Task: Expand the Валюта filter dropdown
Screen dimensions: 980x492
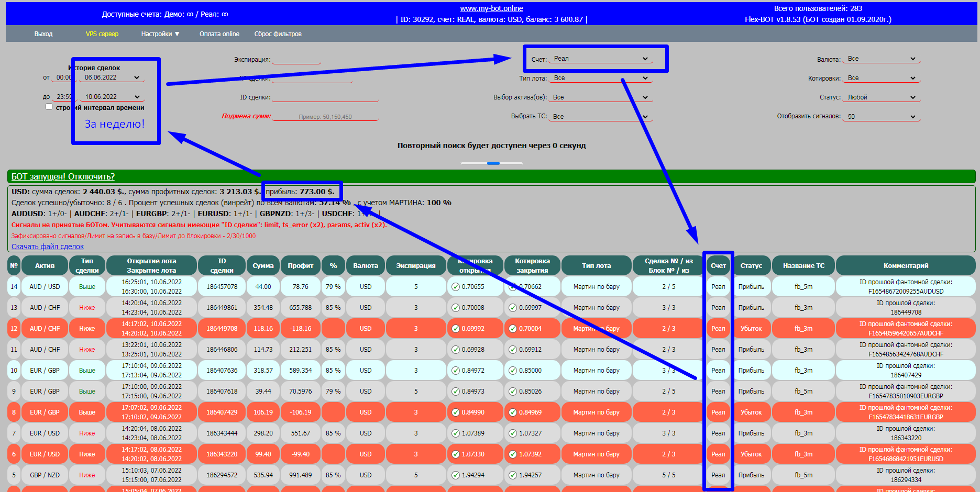Action: (x=882, y=59)
